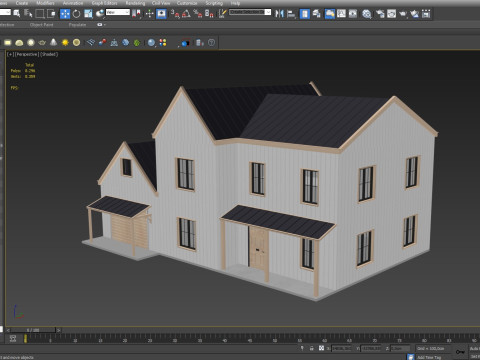Screen dimensions: 480x360
Task: Click the time slider showing 0 / 100
Action: click(x=33, y=330)
